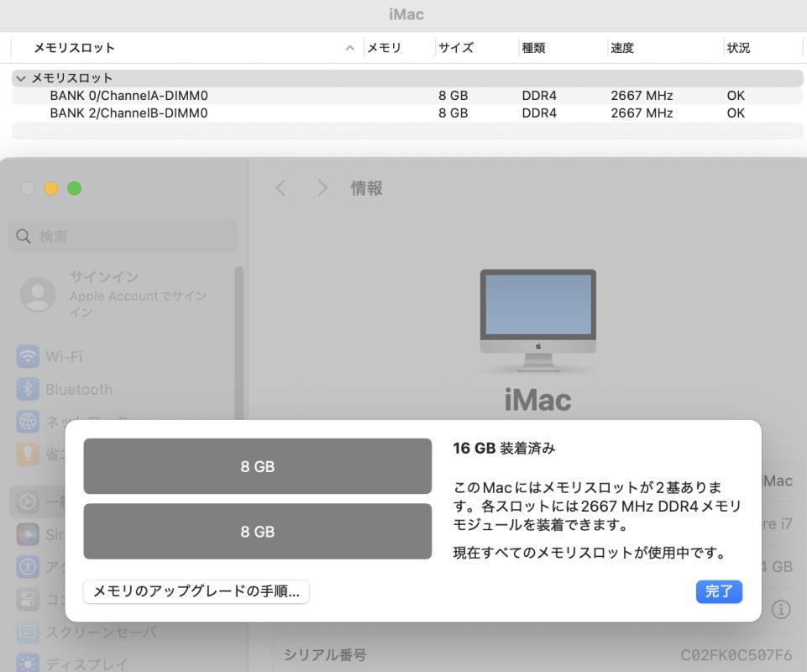This screenshot has height=672, width=807.
Task: Click the info circle icon beside memory
Action: 781,609
